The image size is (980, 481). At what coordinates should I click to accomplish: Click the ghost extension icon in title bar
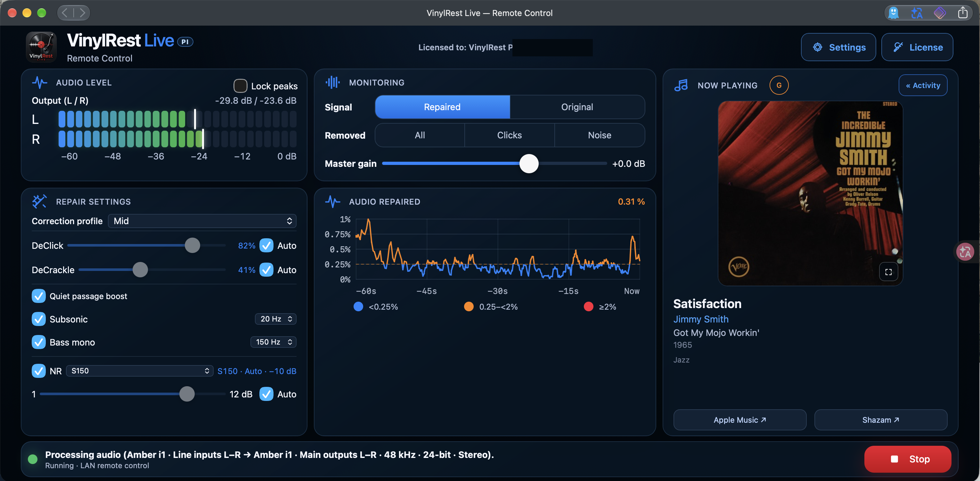point(894,13)
